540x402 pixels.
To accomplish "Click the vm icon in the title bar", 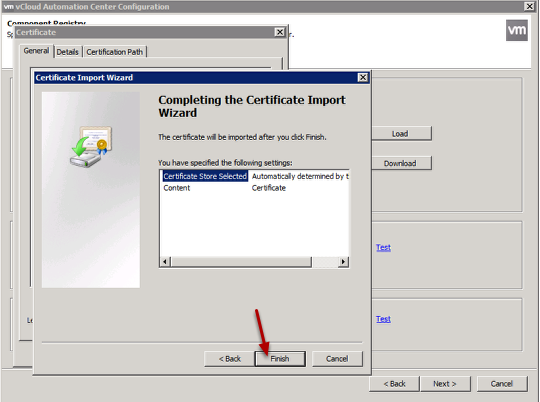I will (x=8, y=7).
